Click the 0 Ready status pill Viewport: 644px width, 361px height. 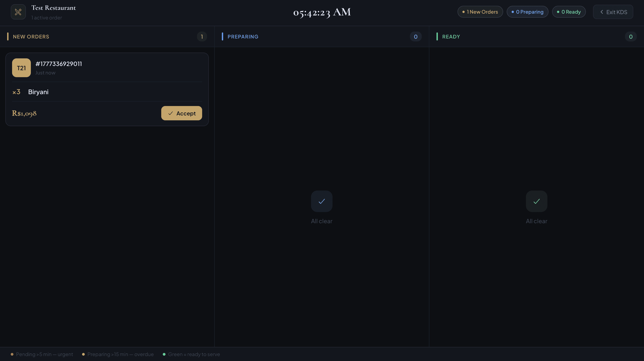(569, 12)
